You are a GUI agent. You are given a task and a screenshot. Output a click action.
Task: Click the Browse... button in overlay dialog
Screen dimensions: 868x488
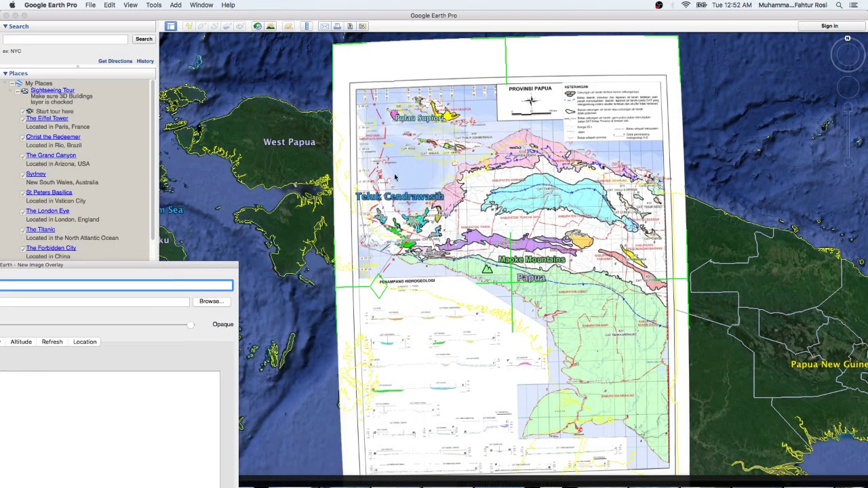(x=211, y=302)
